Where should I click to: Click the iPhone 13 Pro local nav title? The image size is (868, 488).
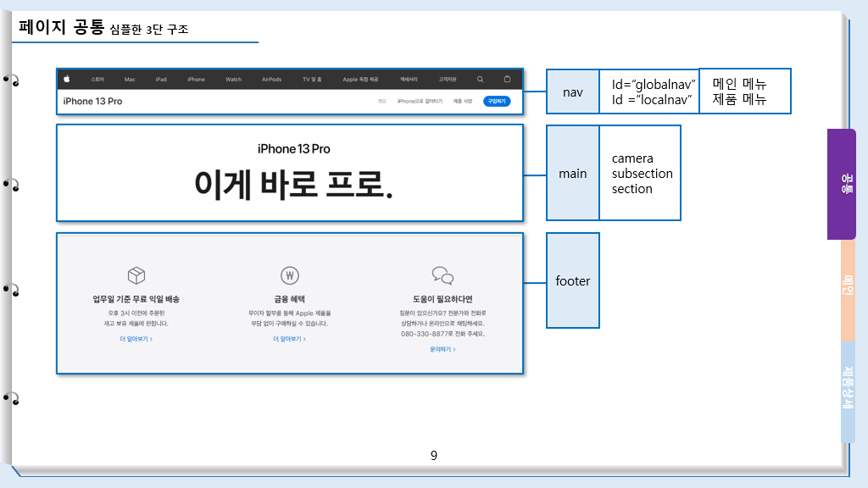tap(92, 102)
